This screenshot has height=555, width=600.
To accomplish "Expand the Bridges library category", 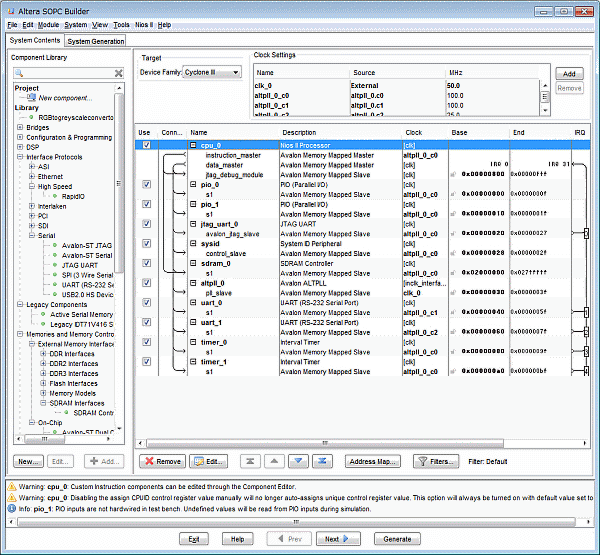I will coord(20,127).
